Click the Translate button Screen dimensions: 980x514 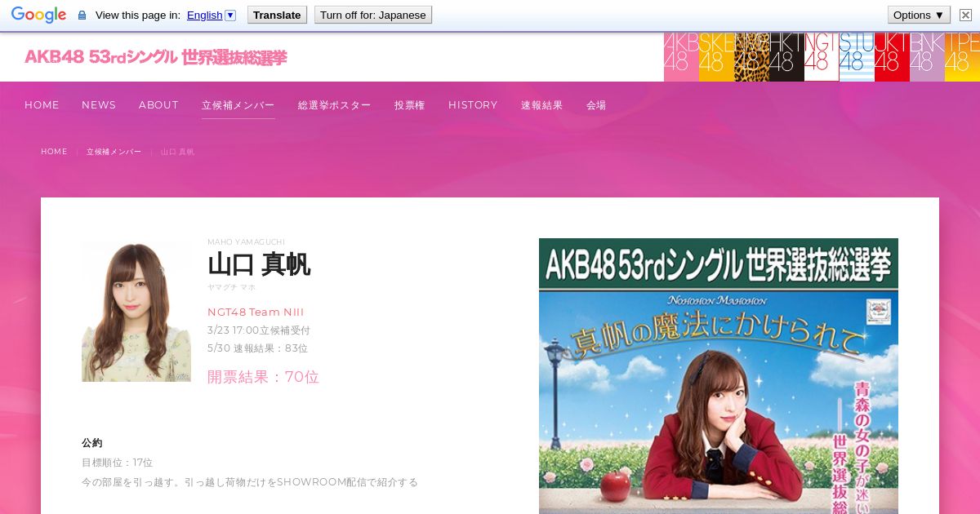[277, 15]
